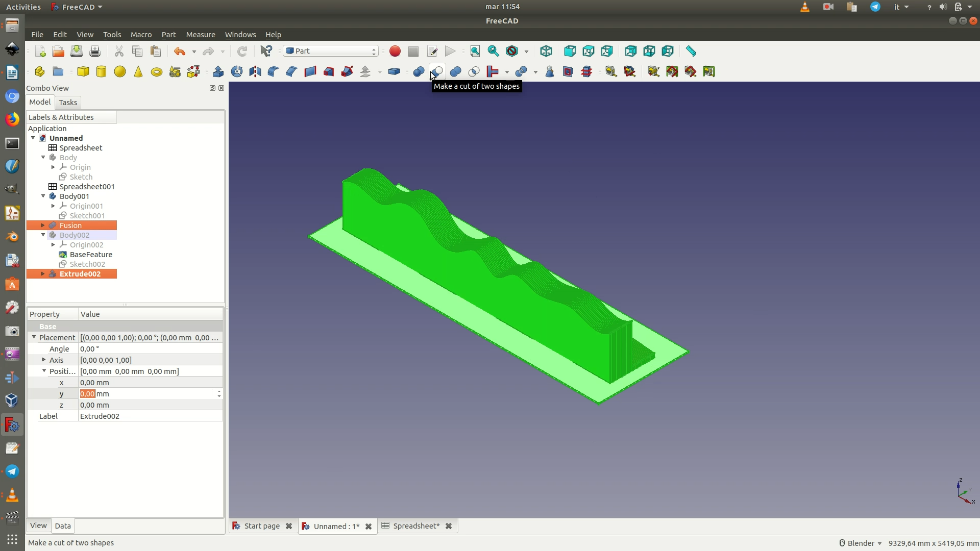Select the BaseFeature tree item
Viewport: 980px width, 551px height.
[x=91, y=254]
